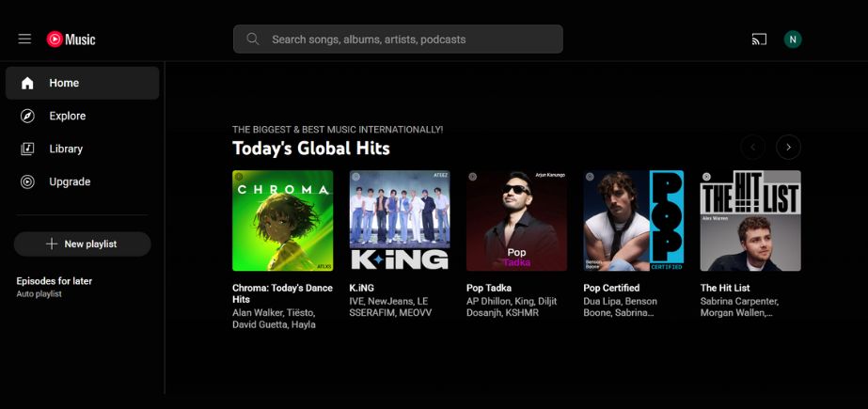Click the YouTube Music logo
The height and width of the screenshot is (409, 868).
[71, 39]
